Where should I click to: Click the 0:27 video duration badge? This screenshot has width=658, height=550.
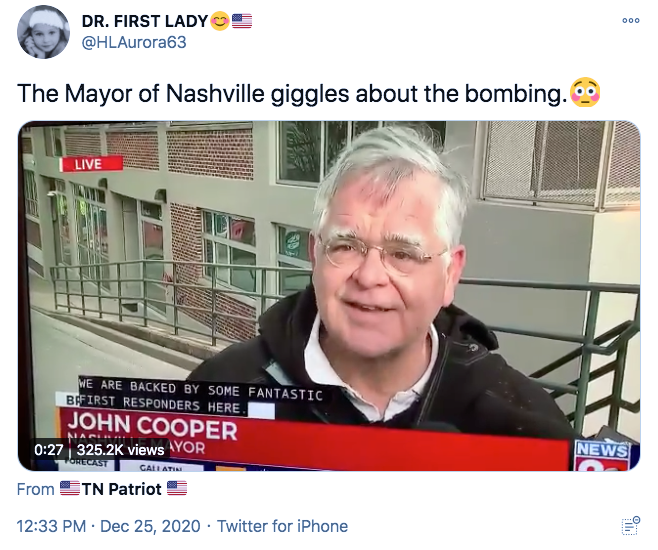49,450
